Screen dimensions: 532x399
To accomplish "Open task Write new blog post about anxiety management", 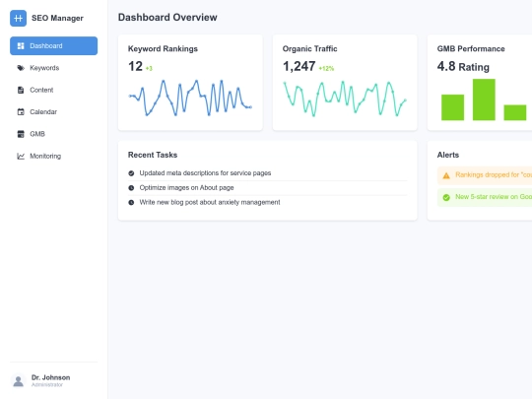I will point(268,203).
